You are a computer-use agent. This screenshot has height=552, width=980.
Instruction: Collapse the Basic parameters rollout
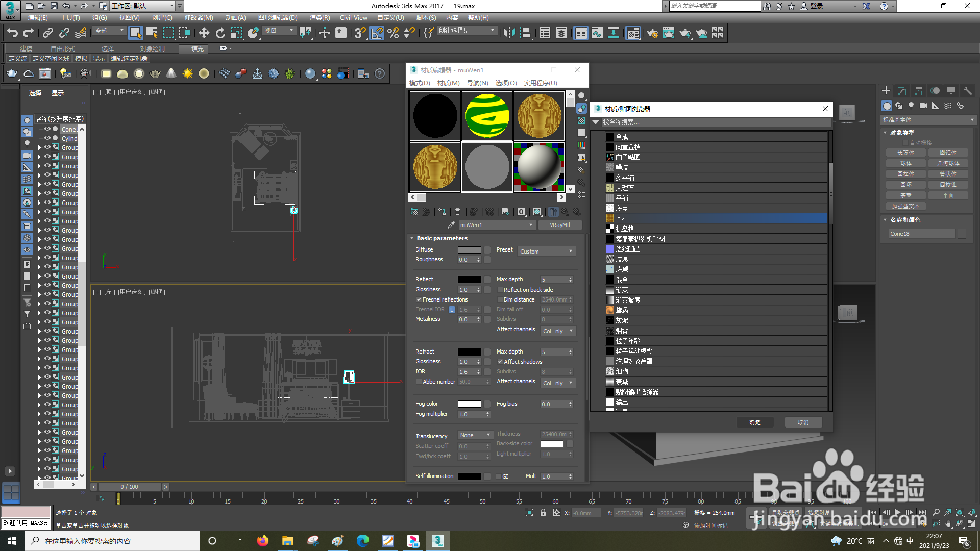pos(442,239)
